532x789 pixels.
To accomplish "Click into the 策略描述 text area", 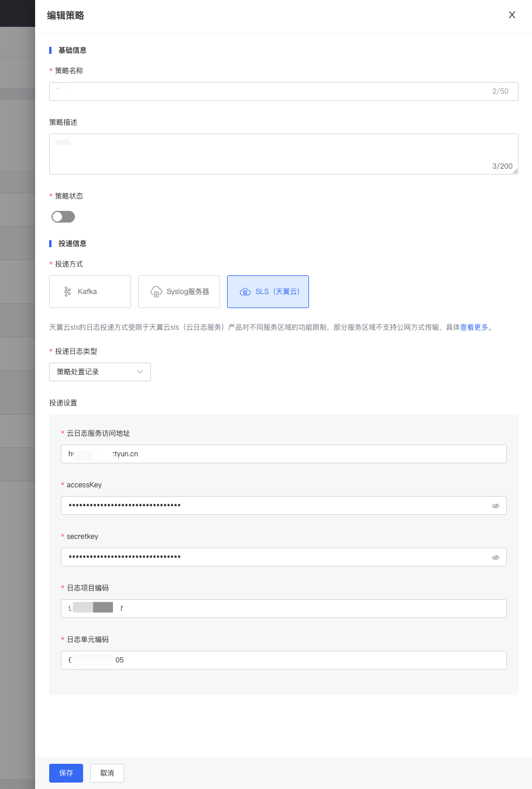I will [x=269, y=153].
